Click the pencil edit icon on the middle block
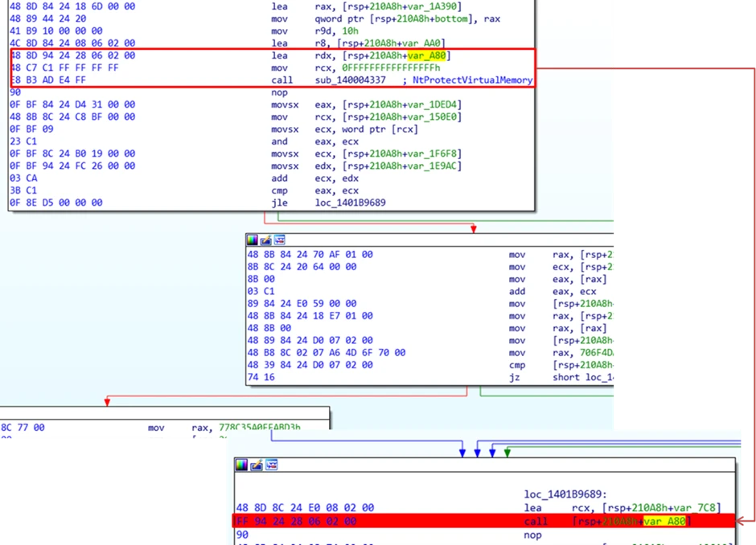756x545 pixels. tap(265, 240)
